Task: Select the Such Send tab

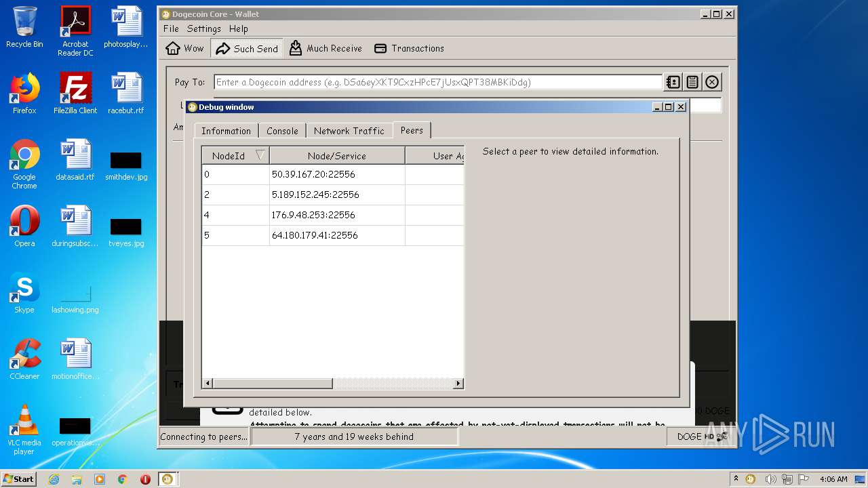Action: point(247,48)
